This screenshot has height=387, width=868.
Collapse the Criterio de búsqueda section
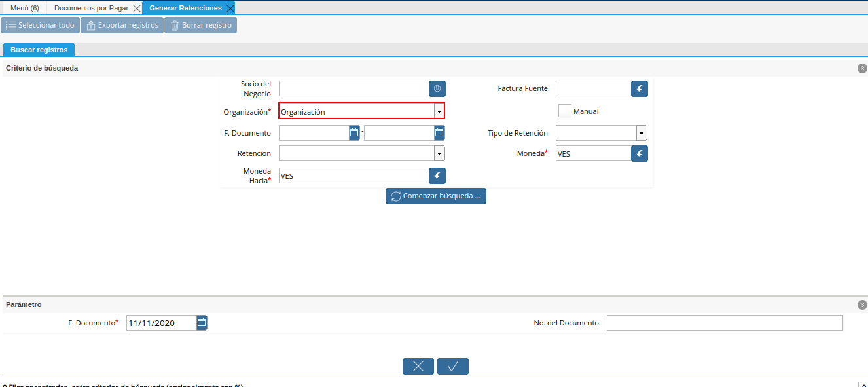tap(861, 67)
